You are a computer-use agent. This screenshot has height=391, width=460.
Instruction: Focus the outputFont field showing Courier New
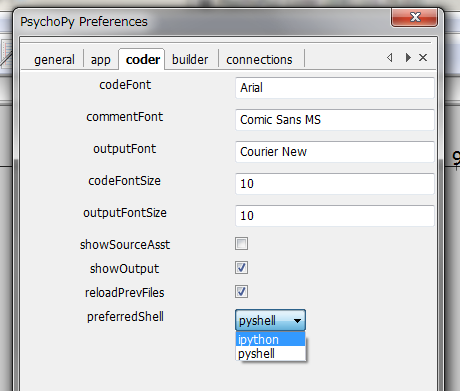click(x=335, y=152)
